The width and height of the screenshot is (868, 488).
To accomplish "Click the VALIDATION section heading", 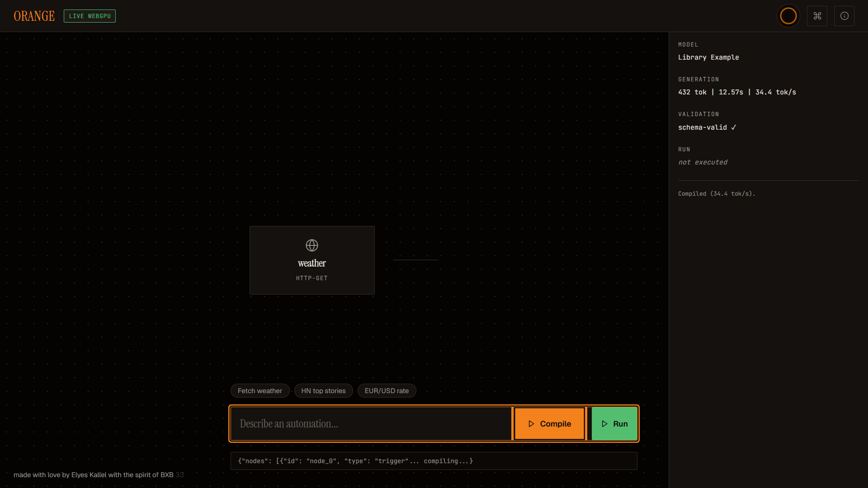I will [x=698, y=114].
